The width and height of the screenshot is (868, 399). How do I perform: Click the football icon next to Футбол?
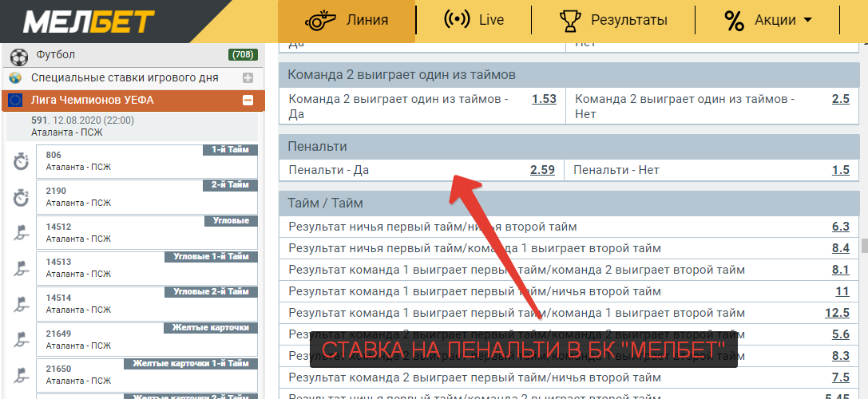pyautogui.click(x=19, y=56)
